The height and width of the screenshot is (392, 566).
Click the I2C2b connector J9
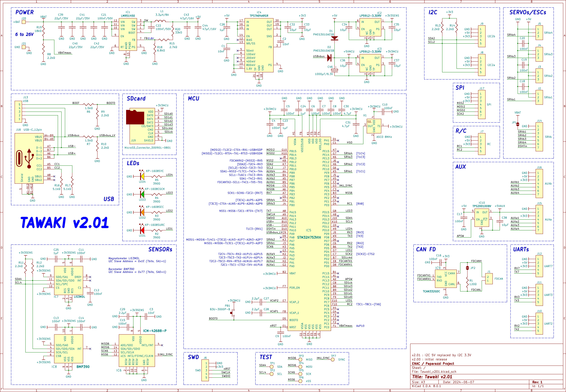click(482, 36)
